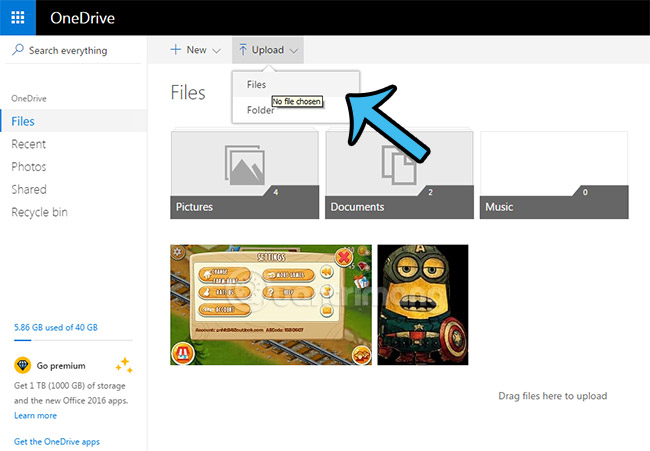Click Get the OneDrive apps link

(x=56, y=441)
